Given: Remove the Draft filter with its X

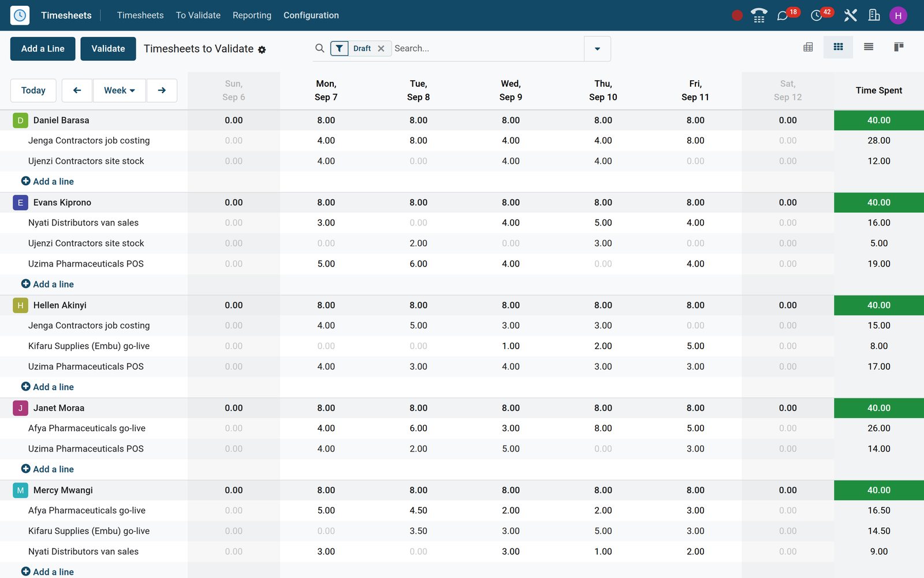Looking at the screenshot, I should click(381, 49).
